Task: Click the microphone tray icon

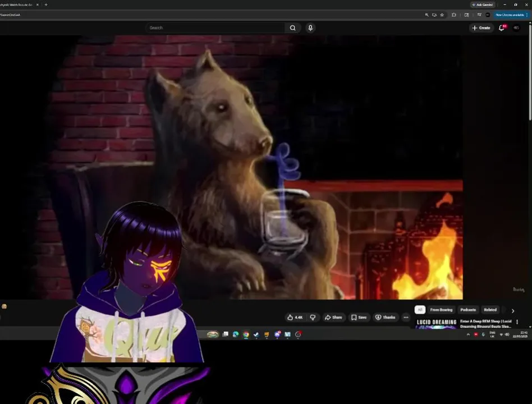Action: click(483, 334)
